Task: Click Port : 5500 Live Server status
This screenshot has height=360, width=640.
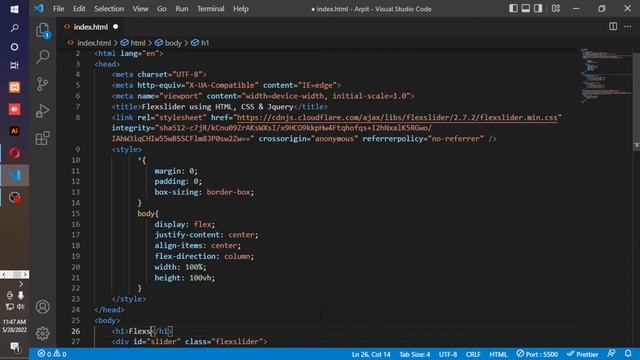Action: click(x=537, y=354)
